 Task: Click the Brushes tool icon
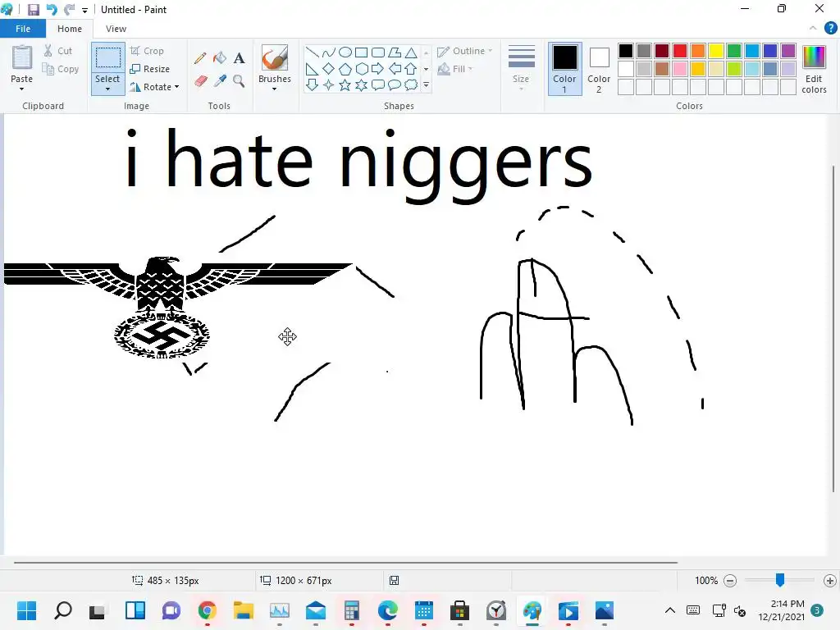(x=275, y=58)
